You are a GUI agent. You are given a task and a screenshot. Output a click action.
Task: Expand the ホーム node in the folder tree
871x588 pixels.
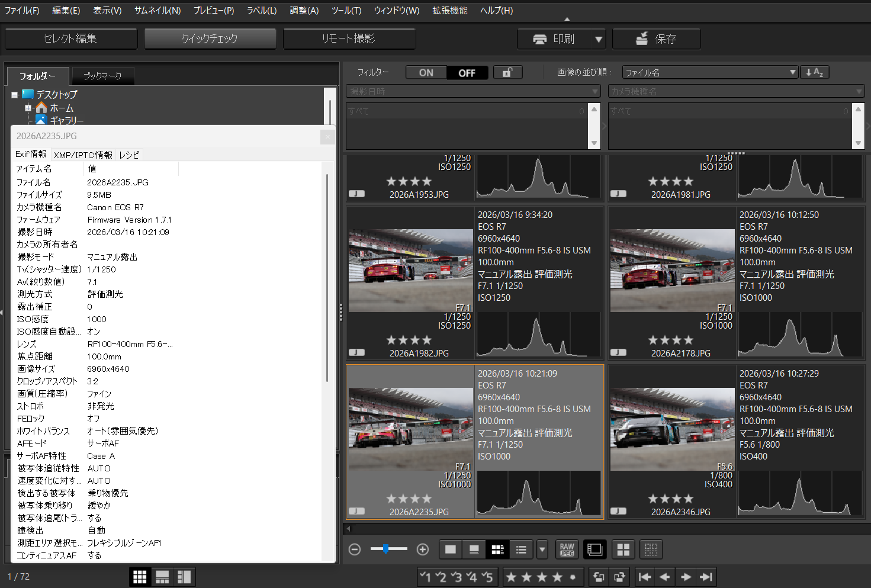[x=28, y=108]
